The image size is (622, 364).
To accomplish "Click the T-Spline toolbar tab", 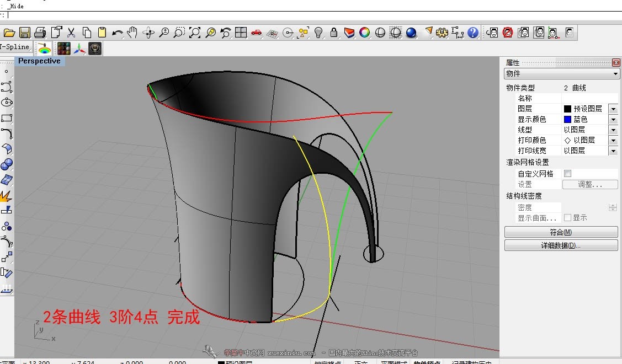I will (15, 47).
